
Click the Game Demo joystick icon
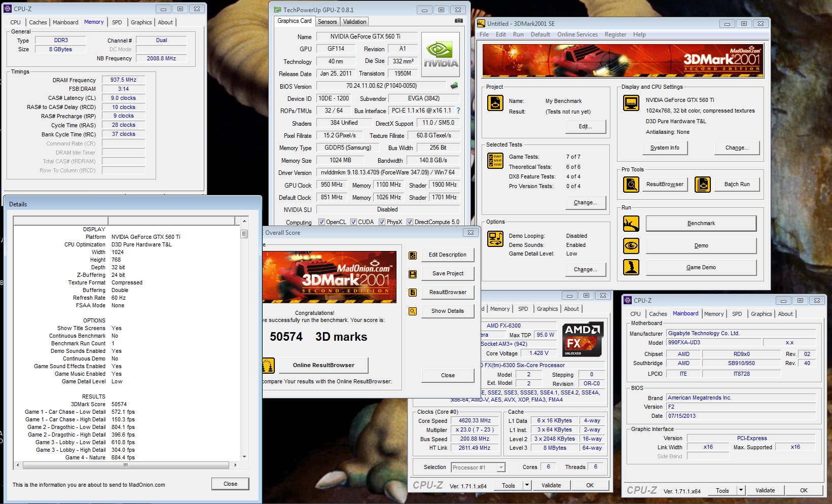631,267
